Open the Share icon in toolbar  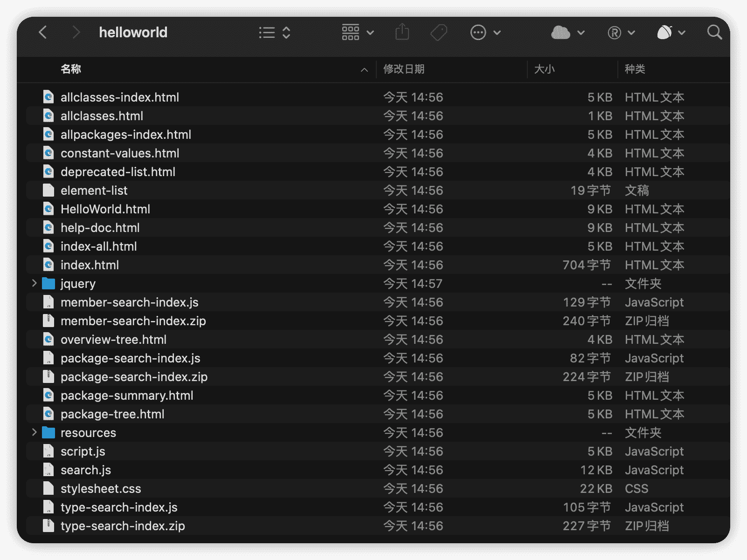click(x=402, y=33)
